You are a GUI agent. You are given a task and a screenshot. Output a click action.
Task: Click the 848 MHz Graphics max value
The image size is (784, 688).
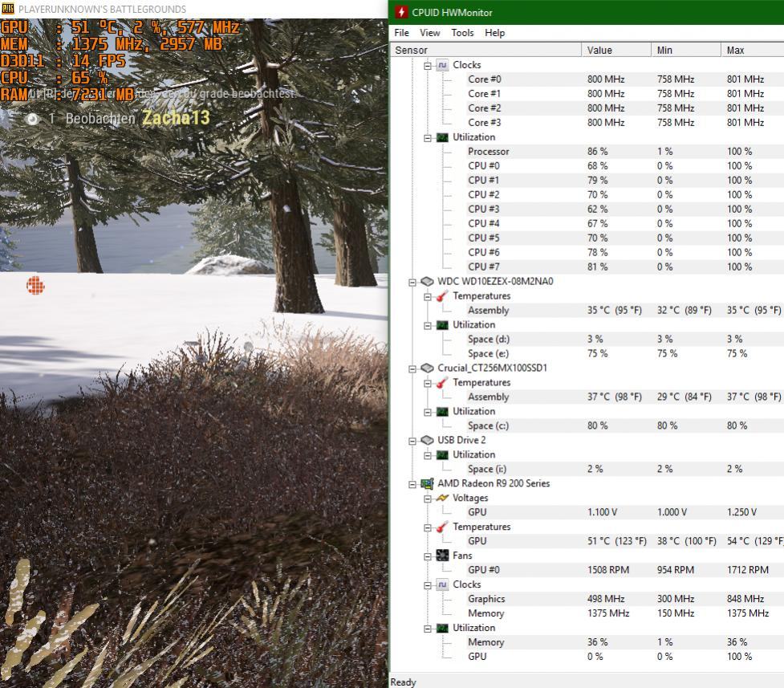pyautogui.click(x=745, y=599)
